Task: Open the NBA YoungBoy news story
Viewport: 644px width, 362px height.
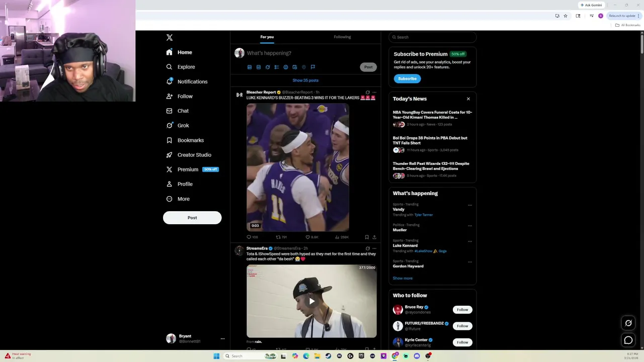Action: click(x=432, y=118)
